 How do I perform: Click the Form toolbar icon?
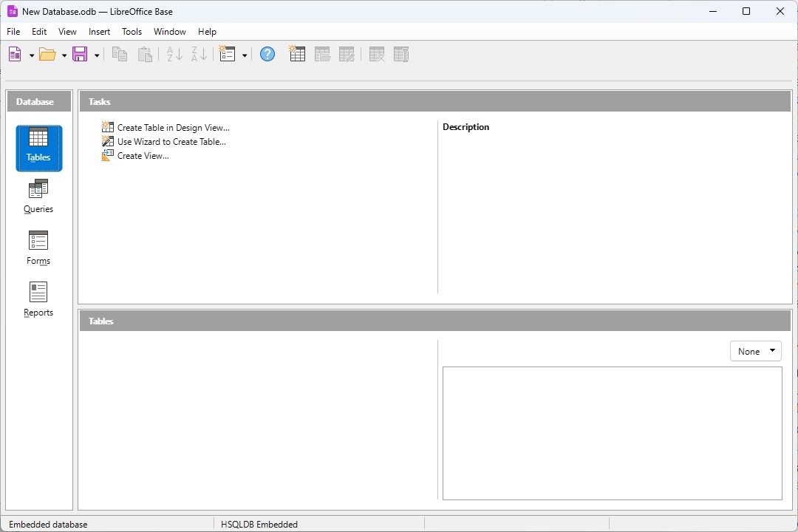click(x=227, y=54)
